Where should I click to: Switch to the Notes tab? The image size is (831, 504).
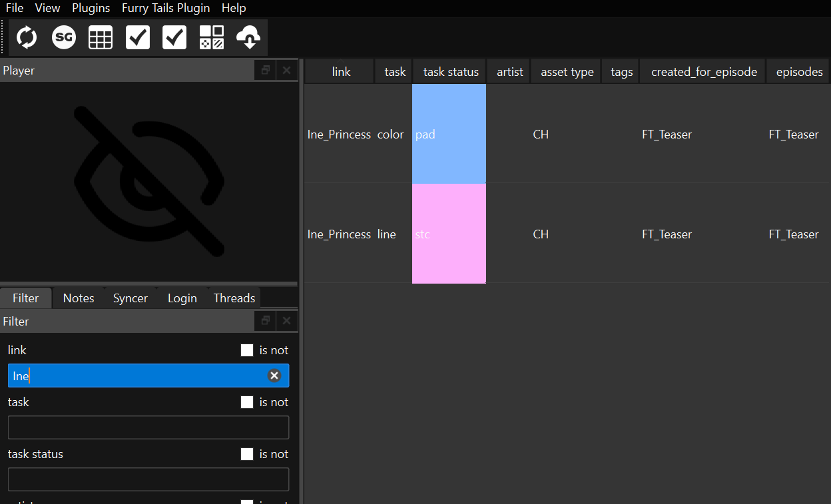point(79,298)
